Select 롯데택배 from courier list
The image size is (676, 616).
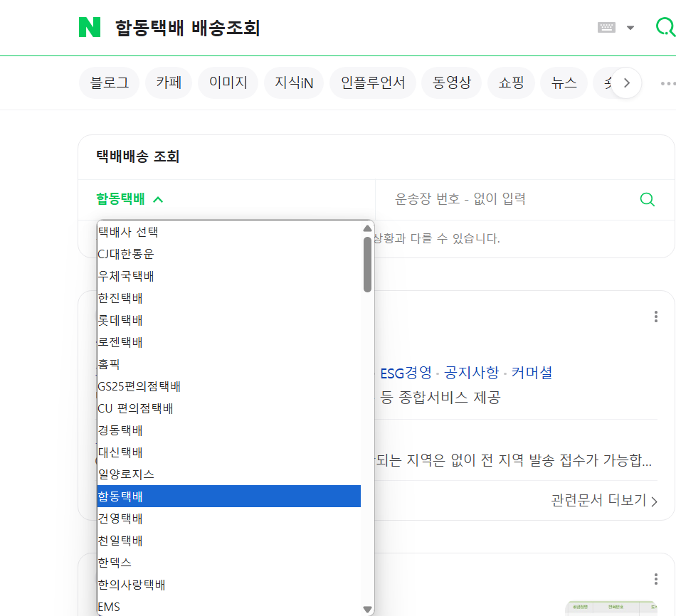pyautogui.click(x=229, y=320)
